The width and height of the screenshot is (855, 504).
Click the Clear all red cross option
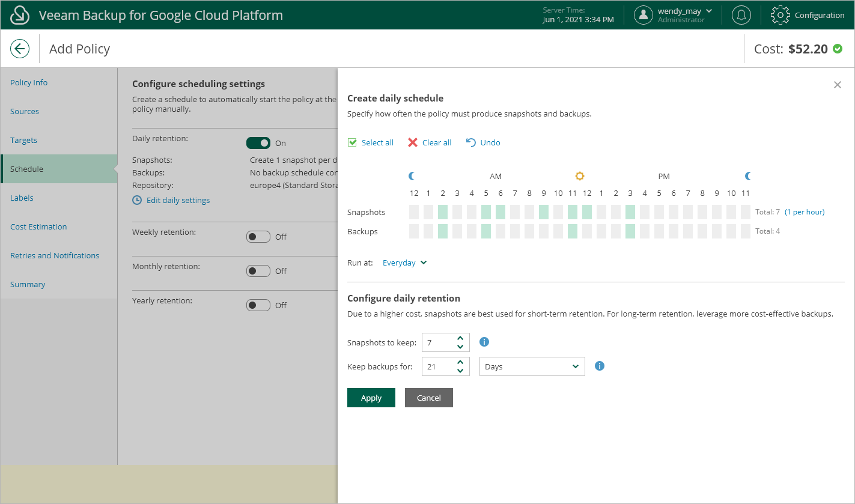430,142
